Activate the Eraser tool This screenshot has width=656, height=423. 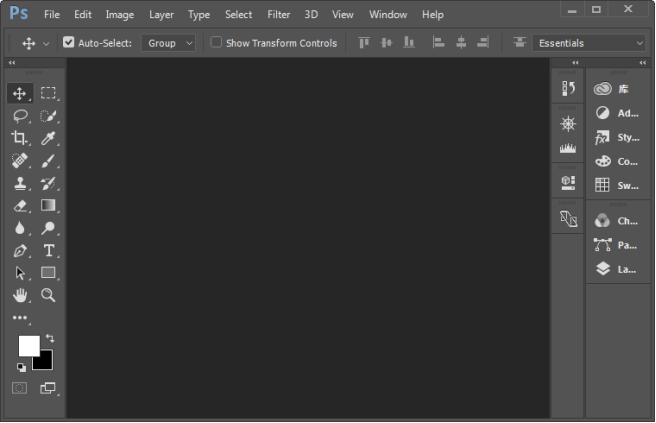pyautogui.click(x=20, y=206)
